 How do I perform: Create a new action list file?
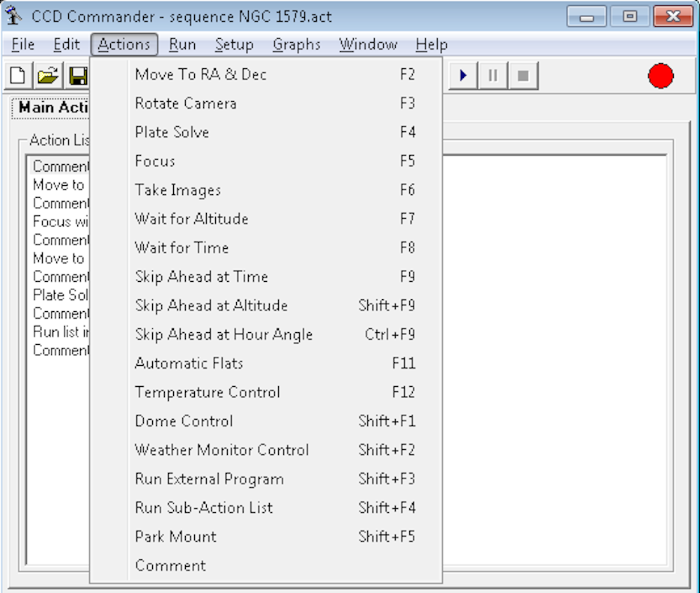[x=16, y=74]
